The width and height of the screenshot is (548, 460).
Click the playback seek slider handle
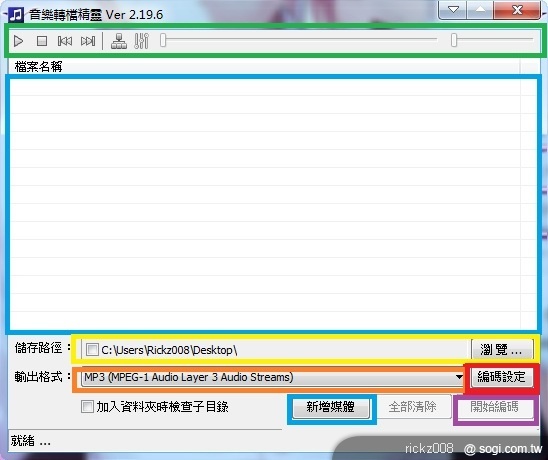coord(163,40)
